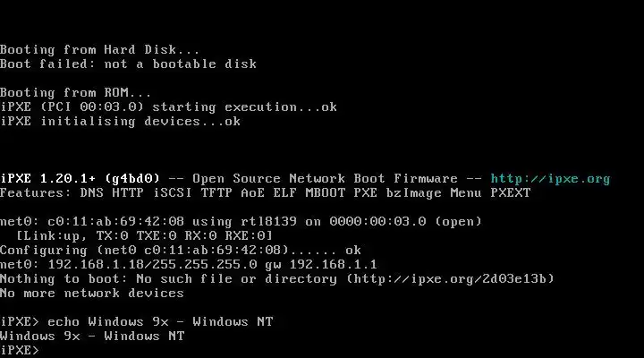Click the "Link:up" status text

52,235
